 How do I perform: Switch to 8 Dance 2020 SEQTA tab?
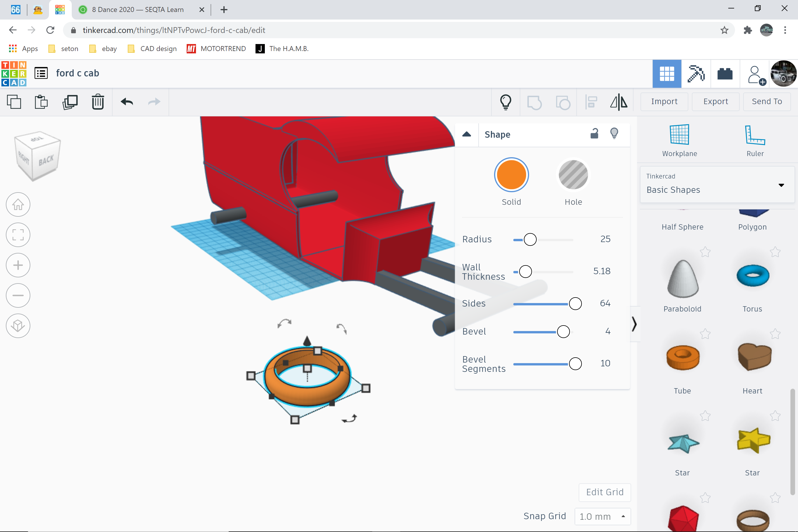[x=138, y=10]
